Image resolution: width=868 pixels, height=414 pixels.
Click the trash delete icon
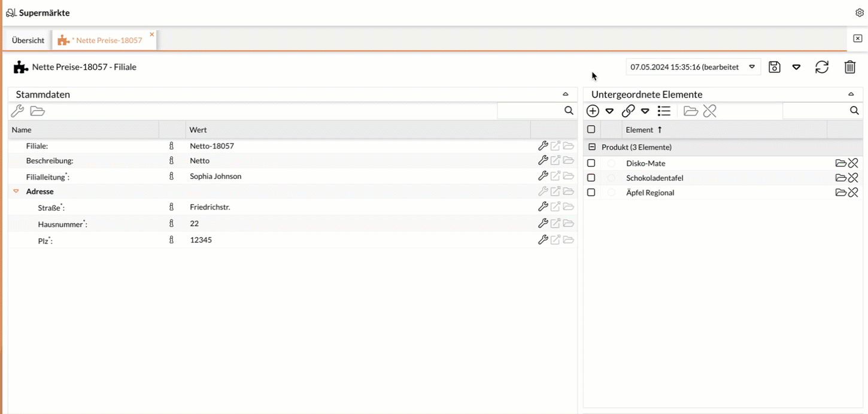pos(849,67)
